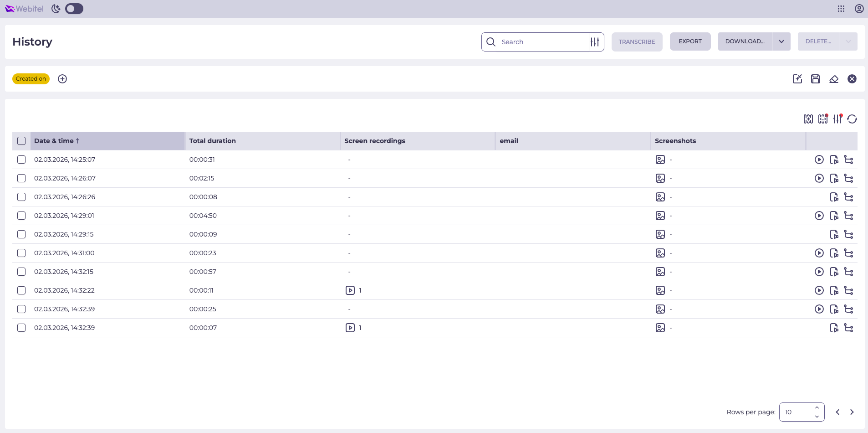The height and width of the screenshot is (433, 868).
Task: Toggle the dark mode switch
Action: pos(74,9)
